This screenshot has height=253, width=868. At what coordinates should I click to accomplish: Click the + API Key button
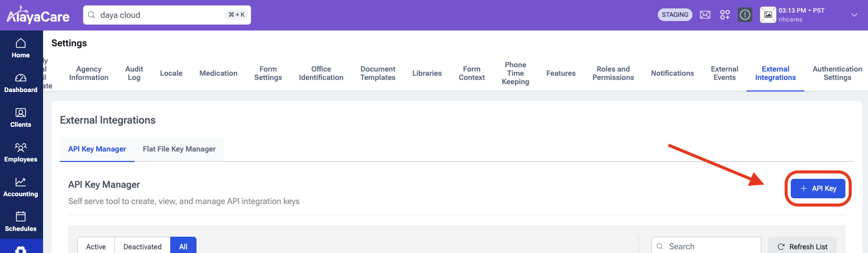tap(818, 188)
